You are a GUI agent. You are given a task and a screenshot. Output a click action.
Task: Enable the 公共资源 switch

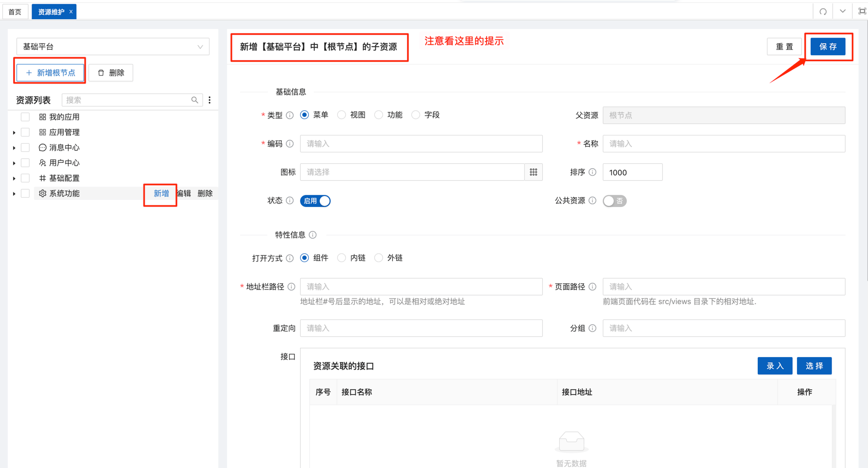click(x=614, y=201)
